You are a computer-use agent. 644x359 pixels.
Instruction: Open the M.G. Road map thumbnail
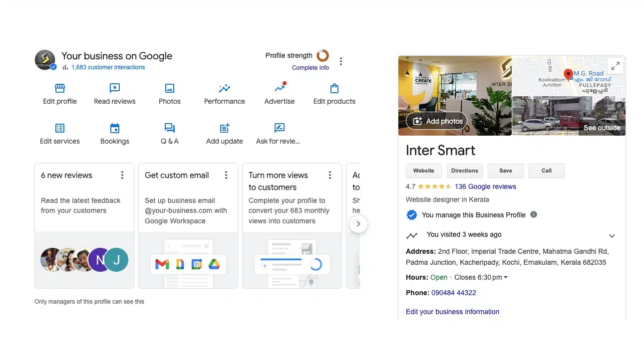pos(569,76)
